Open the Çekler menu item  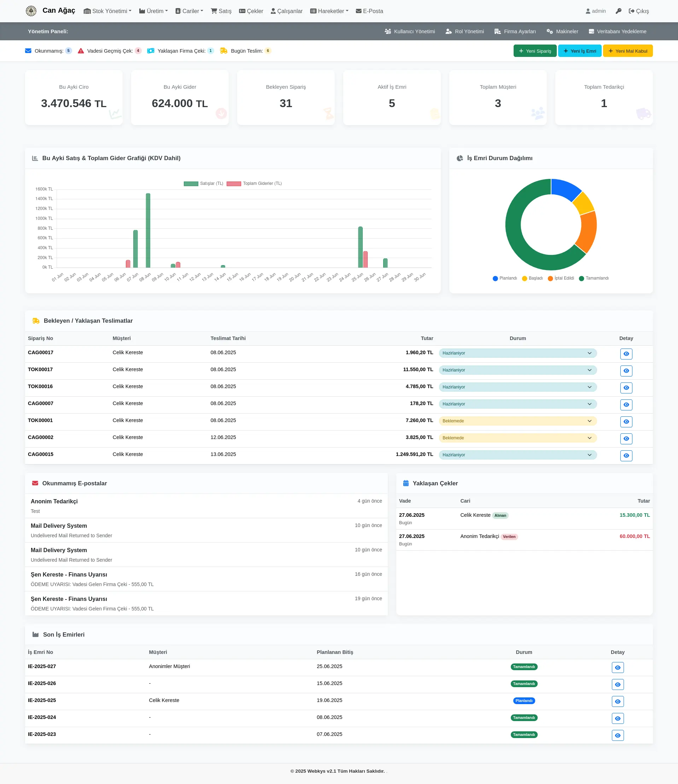coord(251,11)
